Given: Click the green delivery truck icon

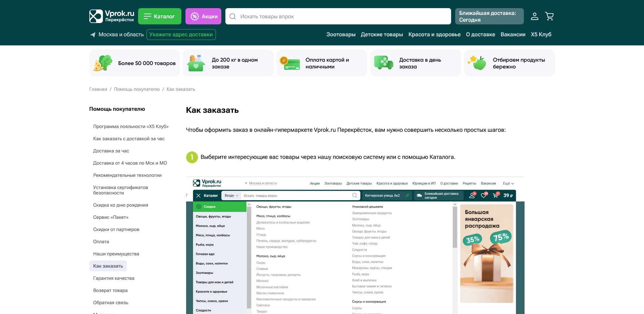Looking at the screenshot, I should 383,63.
